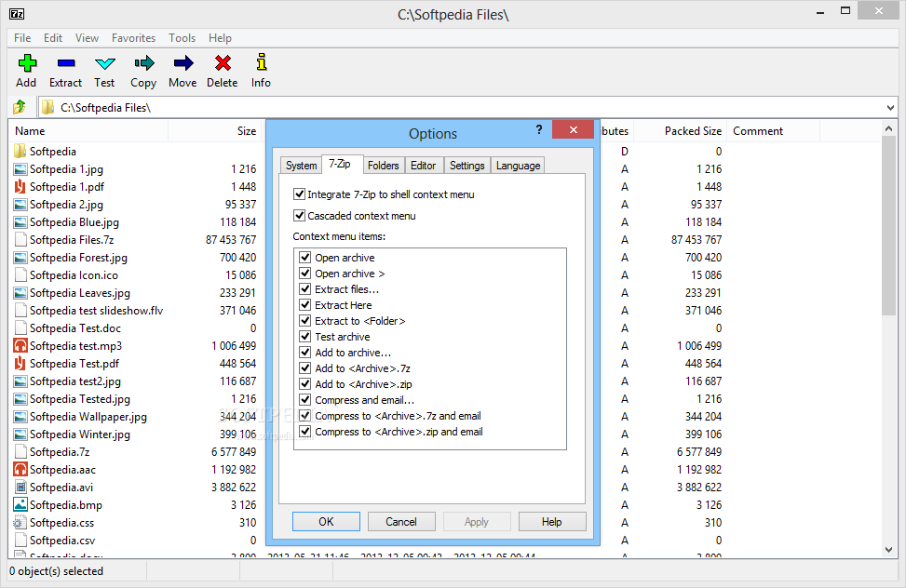Viewport: 906px width, 588px height.
Task: Sort by the Name column header
Action: pyautogui.click(x=88, y=131)
